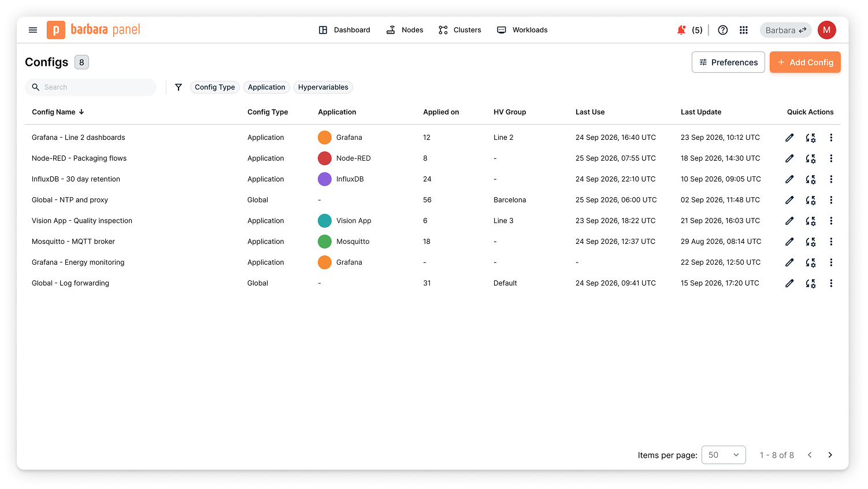The height and width of the screenshot is (489, 868).
Task: Click sync-settings icon for Node-RED - Packaging flows
Action: [811, 158]
